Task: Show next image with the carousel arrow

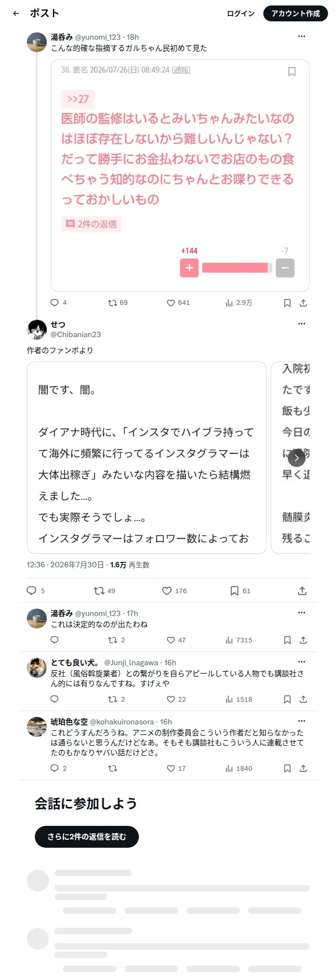Action: click(x=297, y=457)
